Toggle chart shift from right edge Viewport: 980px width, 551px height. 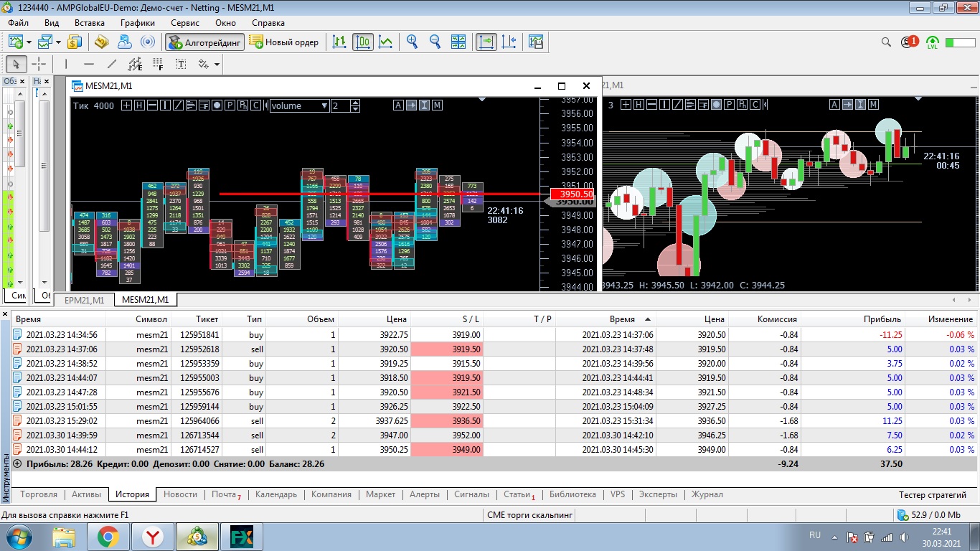[509, 42]
